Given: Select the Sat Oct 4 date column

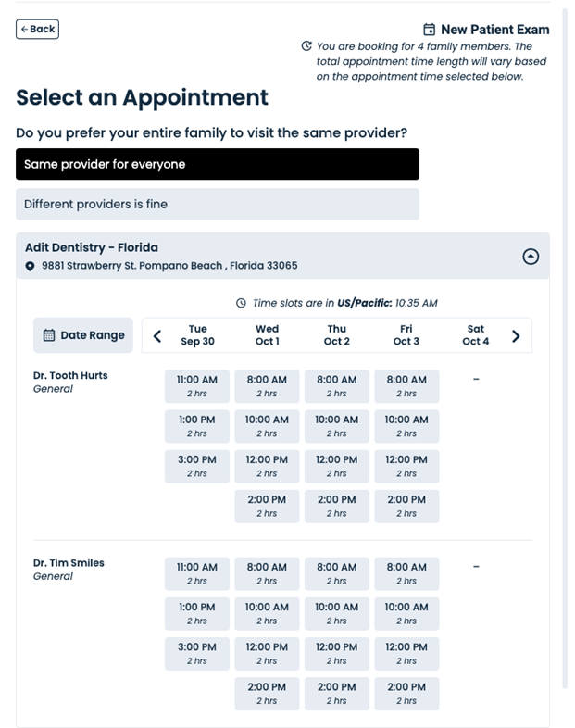Looking at the screenshot, I should (475, 335).
